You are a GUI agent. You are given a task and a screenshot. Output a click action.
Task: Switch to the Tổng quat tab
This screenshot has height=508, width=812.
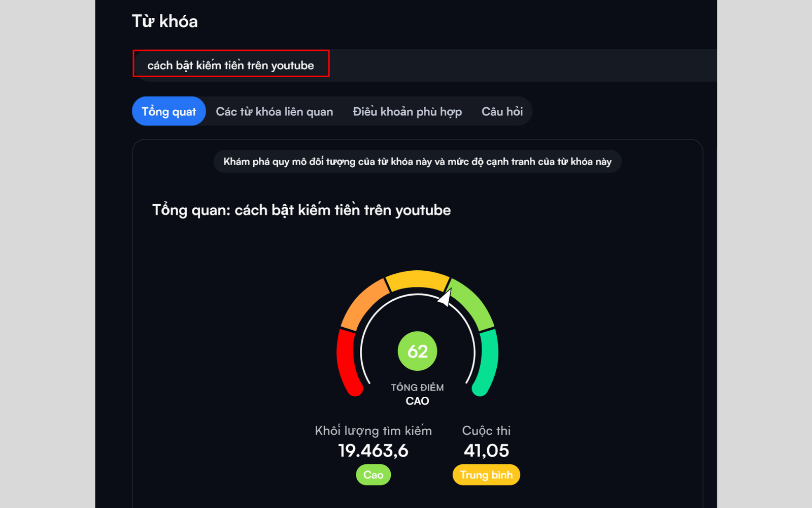pos(168,111)
